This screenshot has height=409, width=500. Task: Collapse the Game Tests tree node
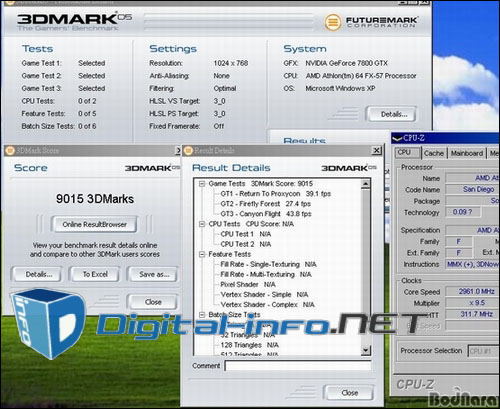(x=202, y=184)
